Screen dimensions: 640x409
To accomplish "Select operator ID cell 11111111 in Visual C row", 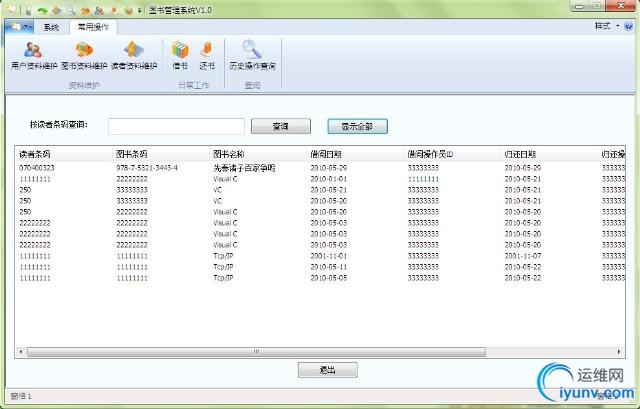I will click(x=423, y=179).
